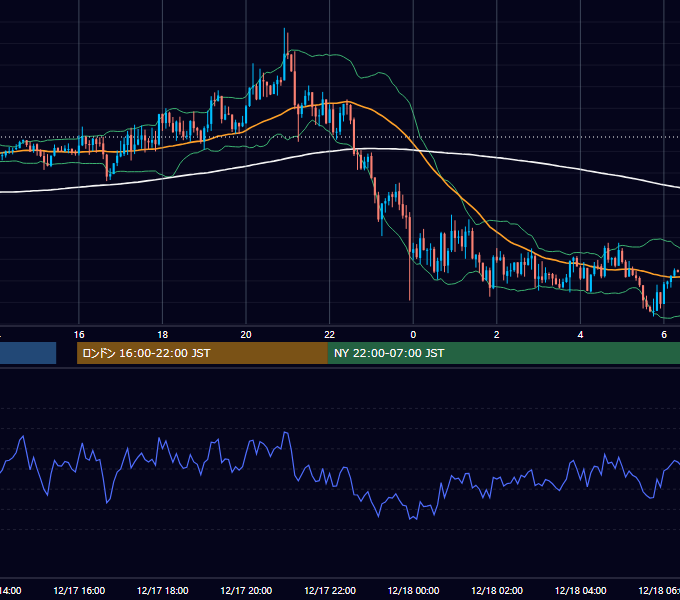Click the hour 18 axis tick label
Screen dimensions: 680x600
pyautogui.click(x=163, y=335)
